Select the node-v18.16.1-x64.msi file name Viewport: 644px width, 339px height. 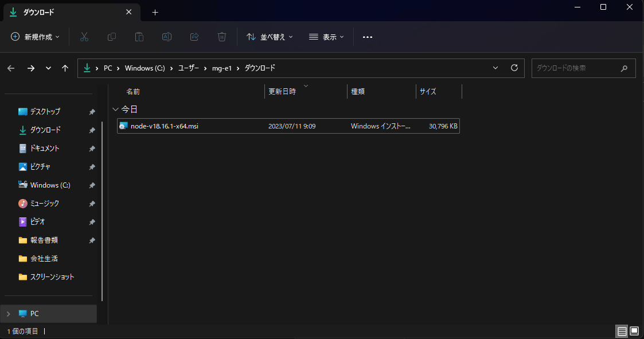pos(164,126)
